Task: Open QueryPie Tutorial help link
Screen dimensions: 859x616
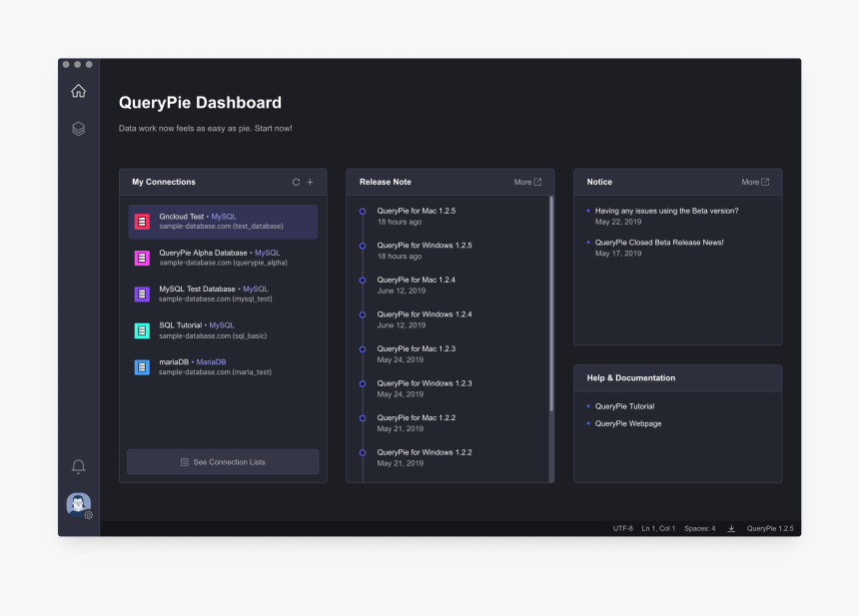Action: [624, 406]
